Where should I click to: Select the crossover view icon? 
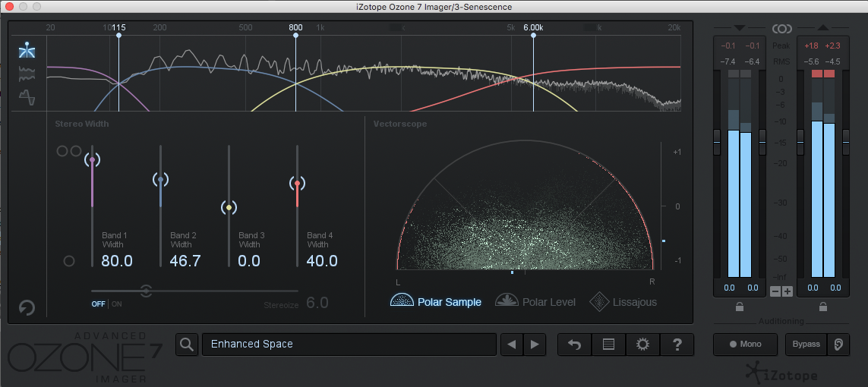pos(27,50)
